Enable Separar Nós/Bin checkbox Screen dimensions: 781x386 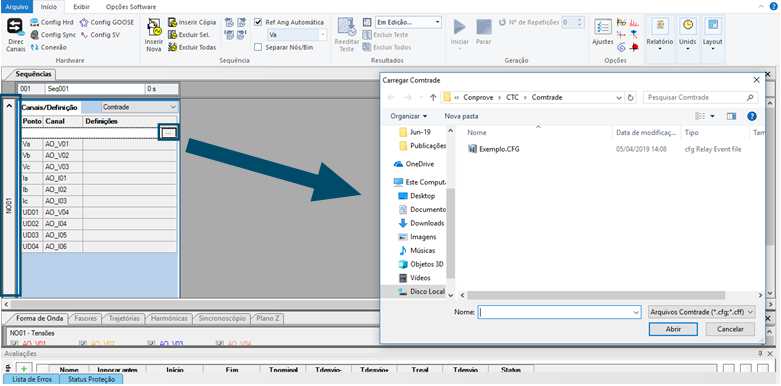pos(258,47)
